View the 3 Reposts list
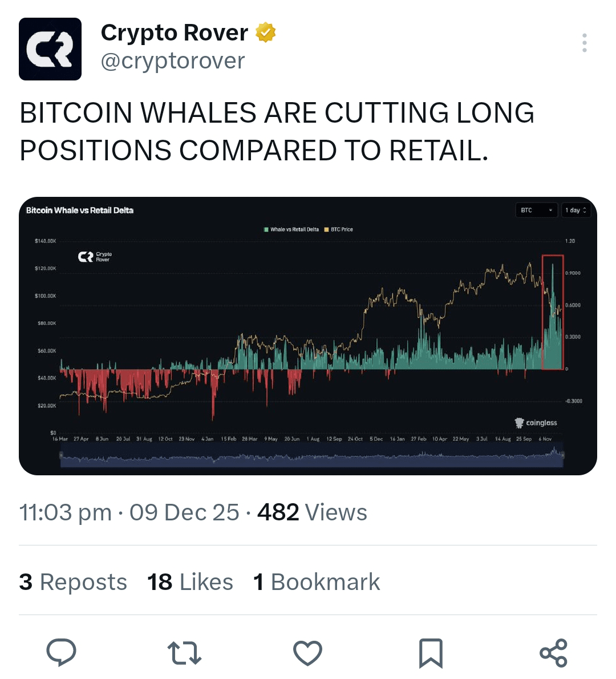This screenshot has width=616, height=679. click(73, 581)
